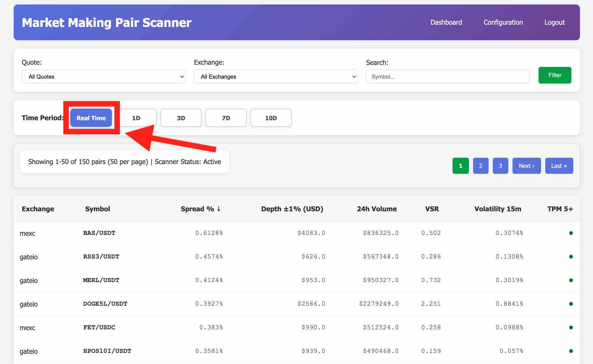Click VSR value 2.251
The height and width of the screenshot is (364, 593).
431,304
